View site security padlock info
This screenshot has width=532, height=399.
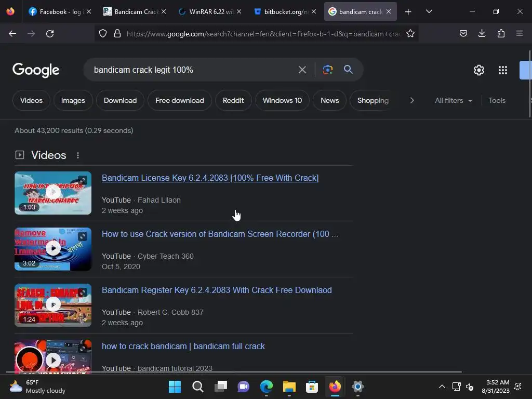(117, 33)
